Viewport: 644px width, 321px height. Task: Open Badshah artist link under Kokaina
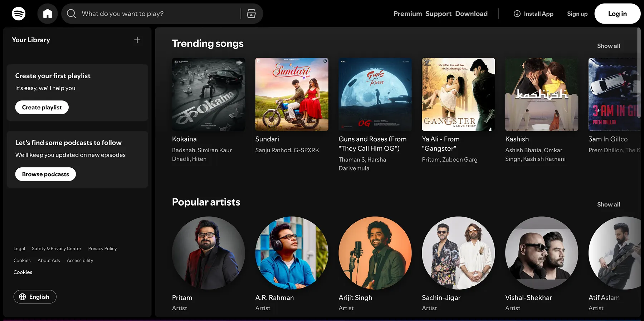click(x=184, y=150)
